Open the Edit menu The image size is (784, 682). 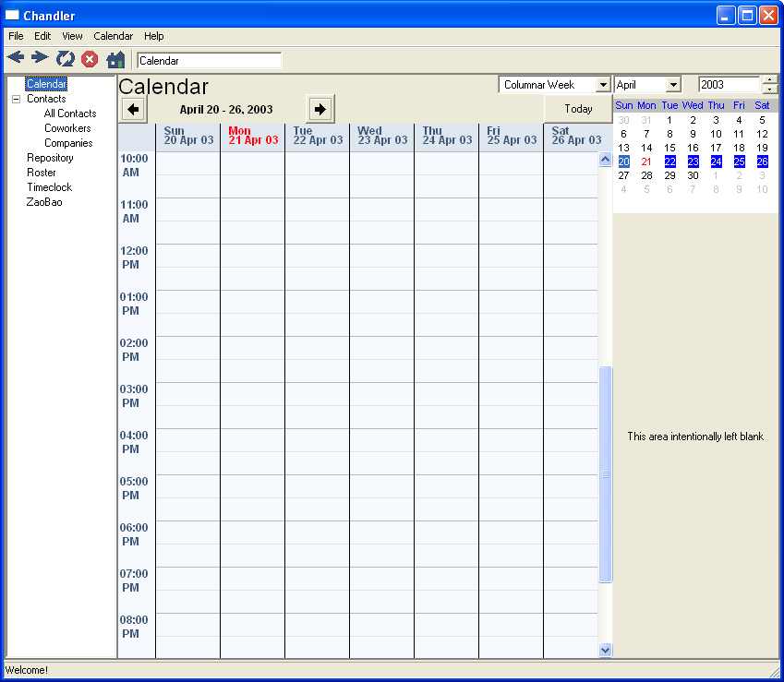(x=42, y=36)
